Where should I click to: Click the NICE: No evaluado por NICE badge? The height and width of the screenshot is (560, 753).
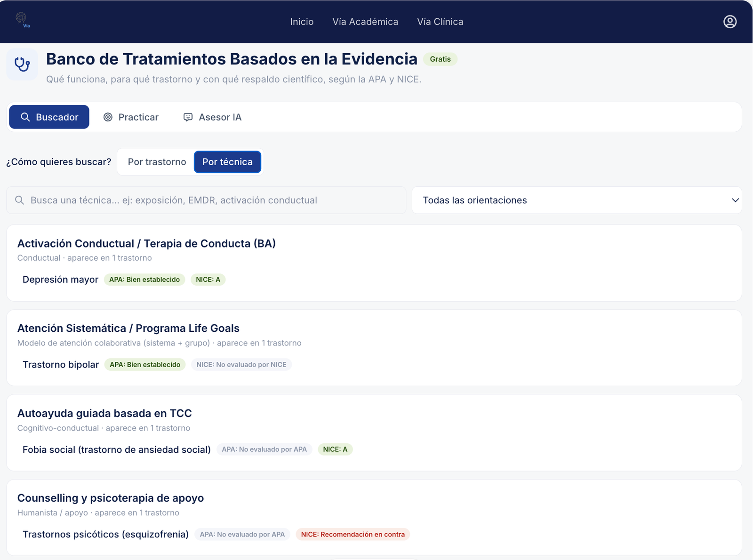(x=241, y=365)
